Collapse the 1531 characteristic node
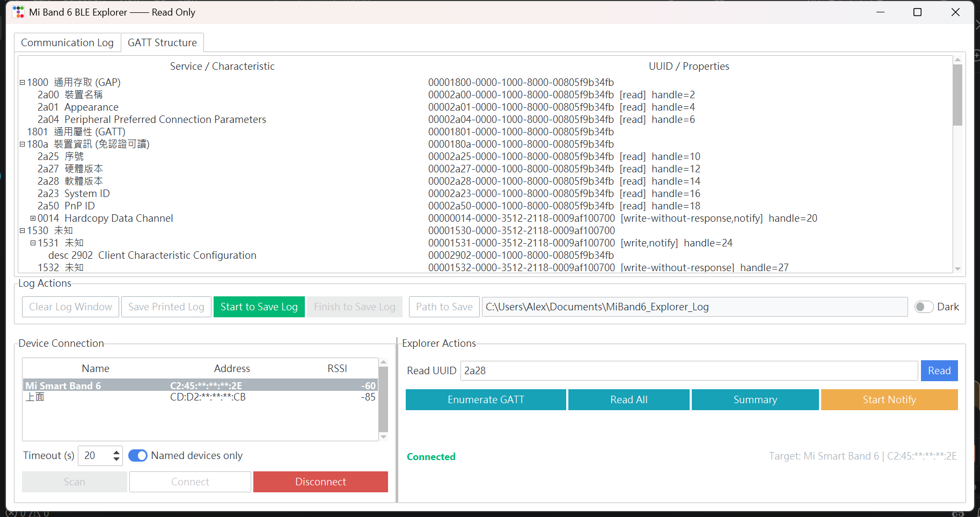Viewport: 980px width, 517px height. point(33,243)
